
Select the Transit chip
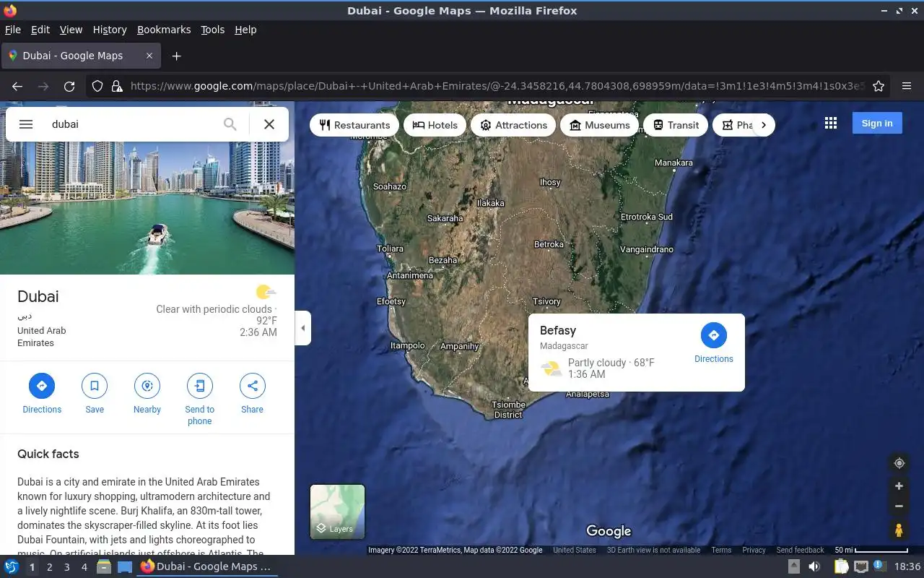676,125
